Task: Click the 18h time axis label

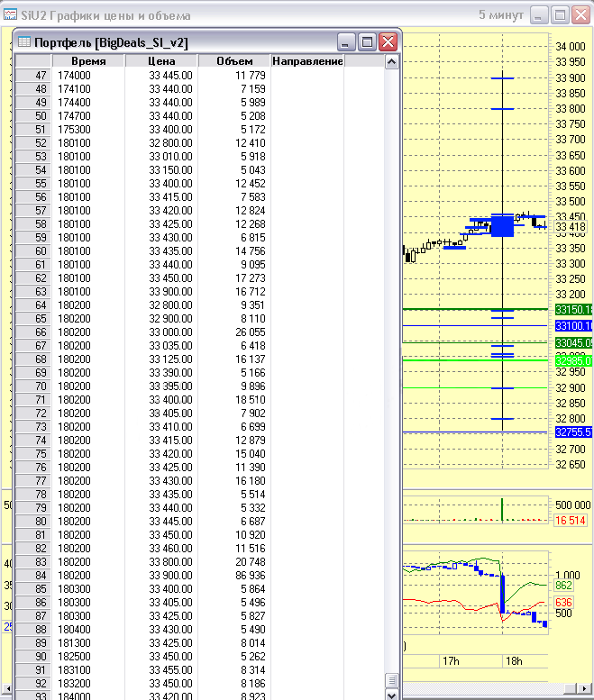Action: click(514, 660)
